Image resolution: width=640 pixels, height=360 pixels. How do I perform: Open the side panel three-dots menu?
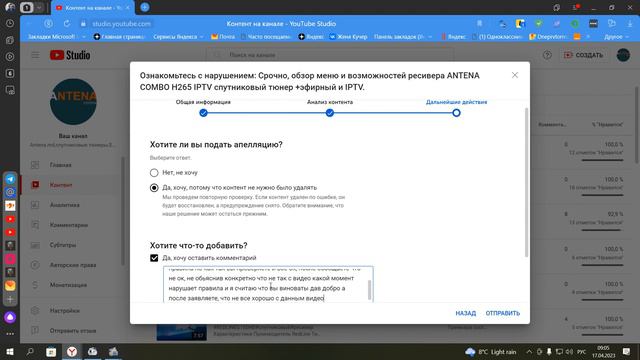click(x=10, y=333)
